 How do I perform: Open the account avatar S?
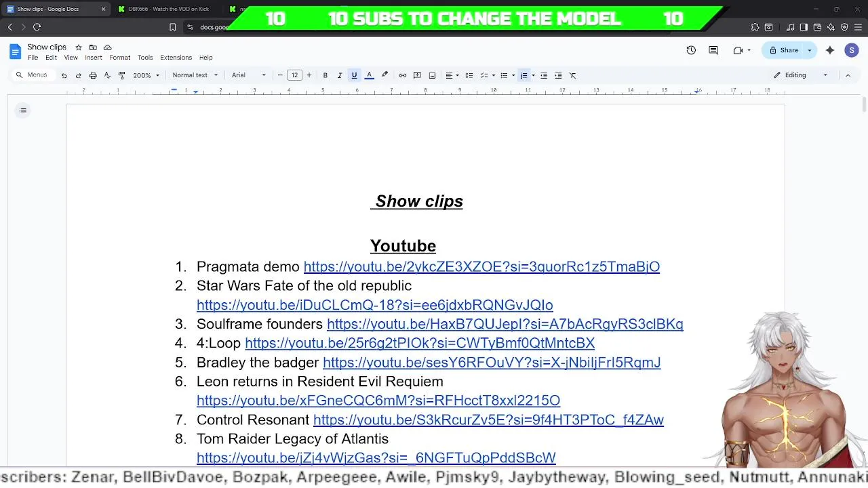tap(852, 50)
